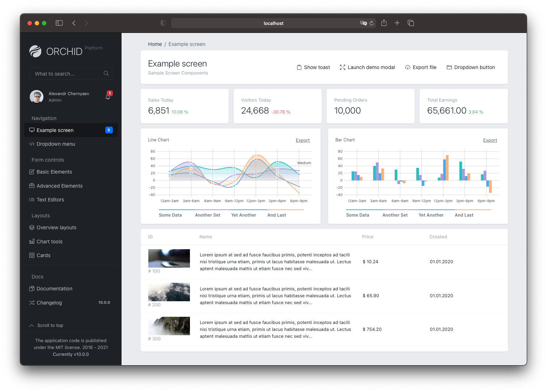
Task: Go back with browser back arrow
Action: (74, 23)
